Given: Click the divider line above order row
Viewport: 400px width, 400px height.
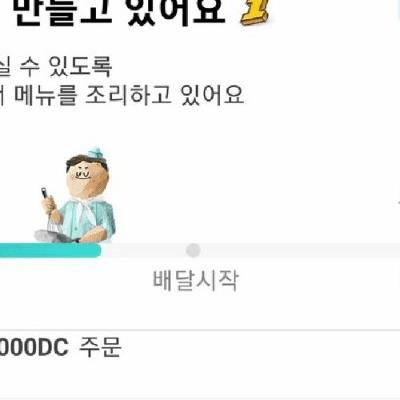Looking at the screenshot, I should (x=200, y=330).
